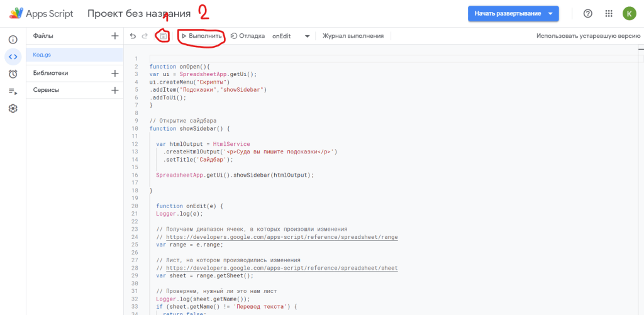Image resolution: width=644 pixels, height=315 pixels.
Task: Open the help question mark icon
Action: click(588, 14)
